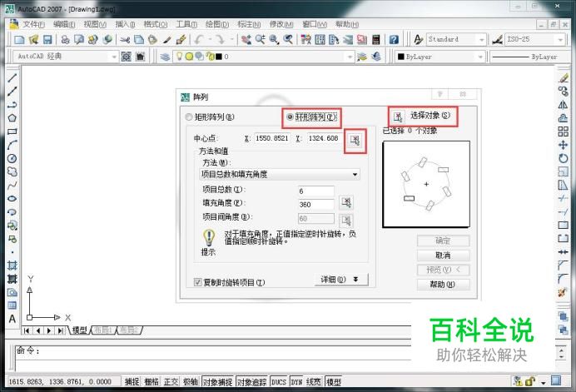Select the Circle draw tool

(x=12, y=158)
